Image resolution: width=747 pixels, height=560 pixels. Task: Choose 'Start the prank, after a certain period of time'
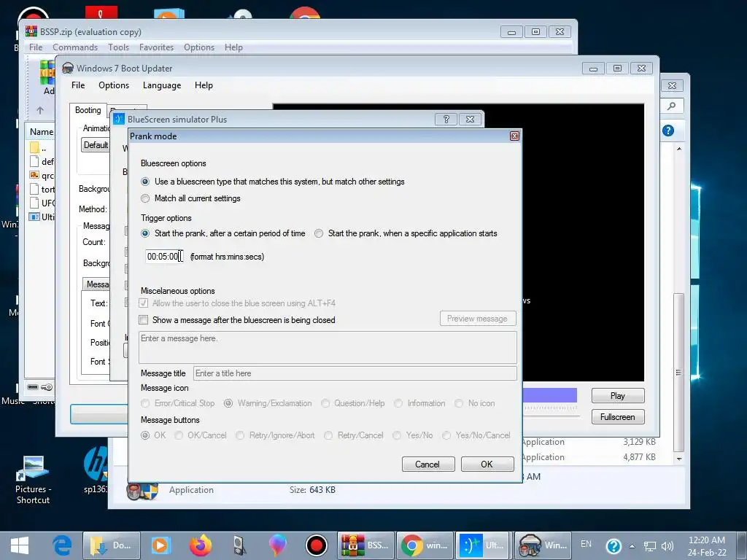[x=145, y=233]
